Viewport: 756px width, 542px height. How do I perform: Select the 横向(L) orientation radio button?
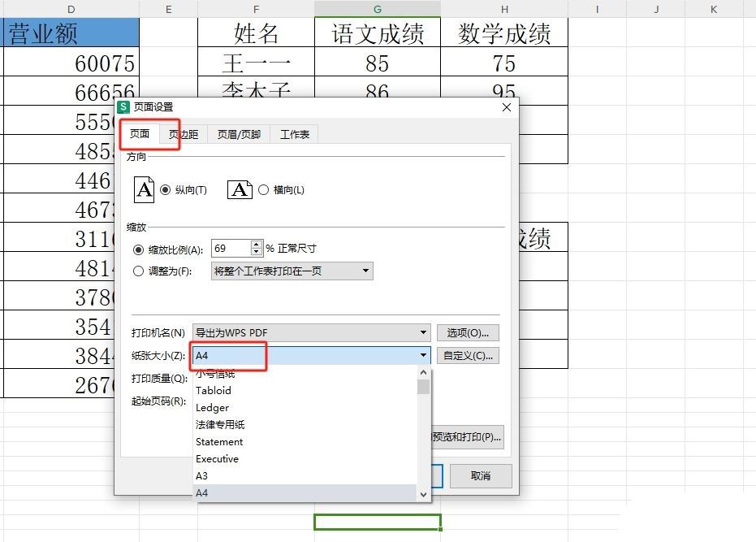pyautogui.click(x=263, y=189)
